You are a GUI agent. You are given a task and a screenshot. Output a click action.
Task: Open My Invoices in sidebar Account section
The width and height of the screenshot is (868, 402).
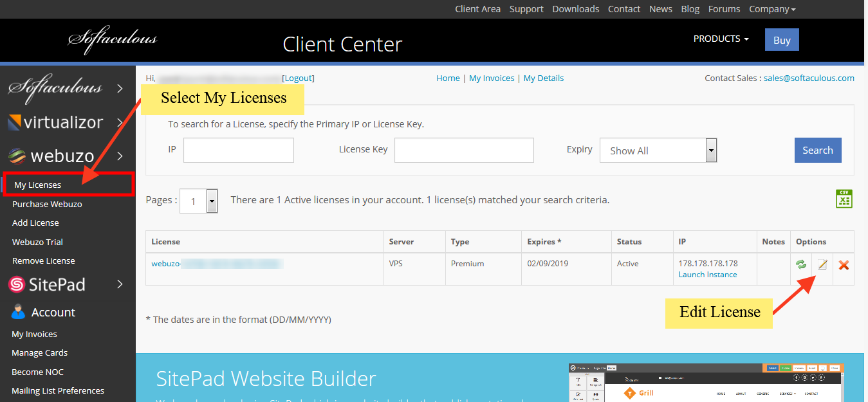(34, 334)
